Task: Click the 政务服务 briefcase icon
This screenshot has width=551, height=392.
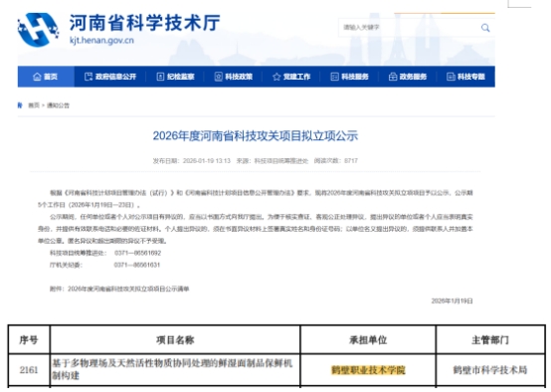Action: tap(393, 77)
